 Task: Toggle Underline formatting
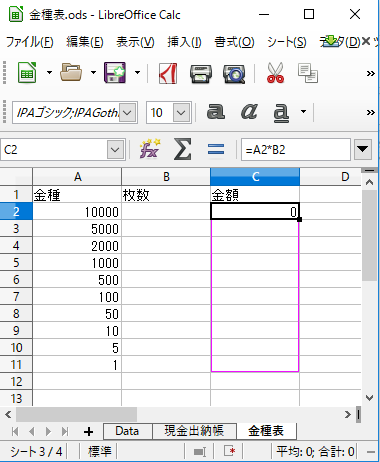[x=281, y=112]
